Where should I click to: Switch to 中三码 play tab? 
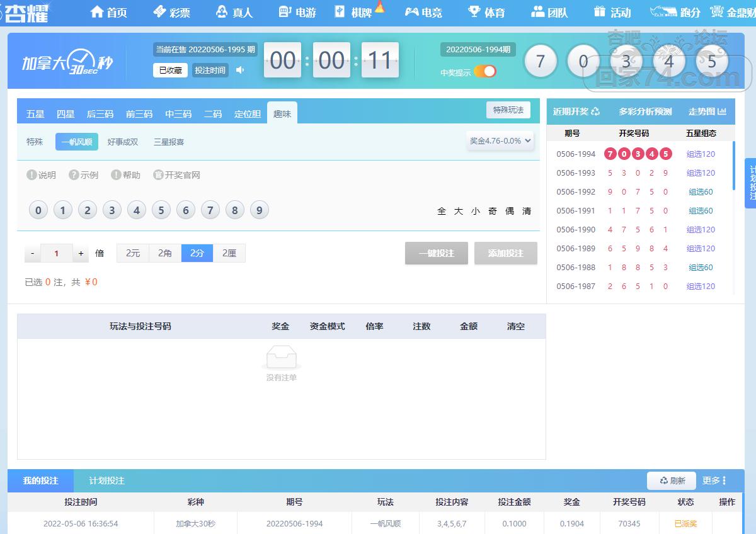tap(178, 114)
